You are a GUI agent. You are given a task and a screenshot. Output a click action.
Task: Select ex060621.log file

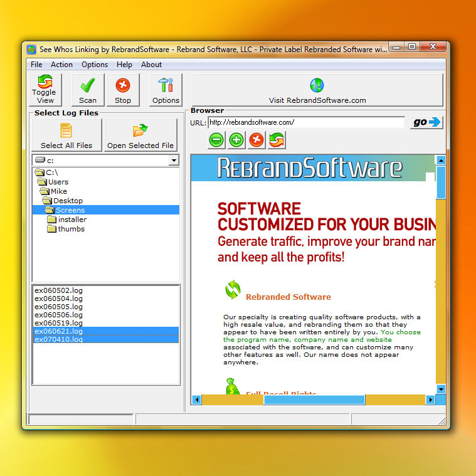pos(106,331)
